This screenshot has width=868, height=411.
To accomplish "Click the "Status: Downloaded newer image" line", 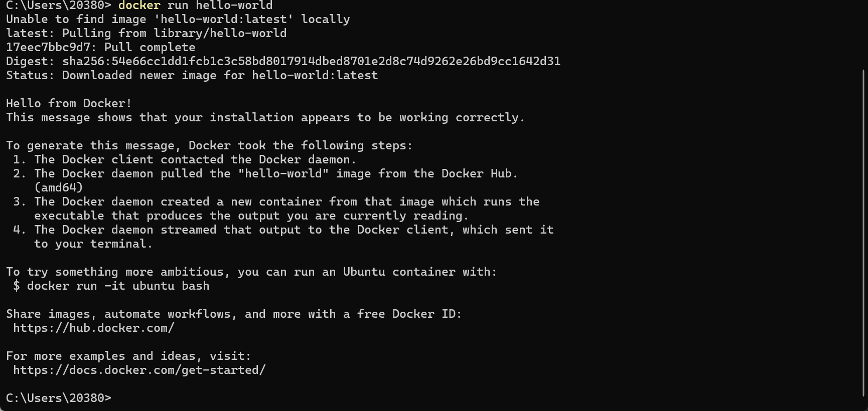I will coord(192,76).
